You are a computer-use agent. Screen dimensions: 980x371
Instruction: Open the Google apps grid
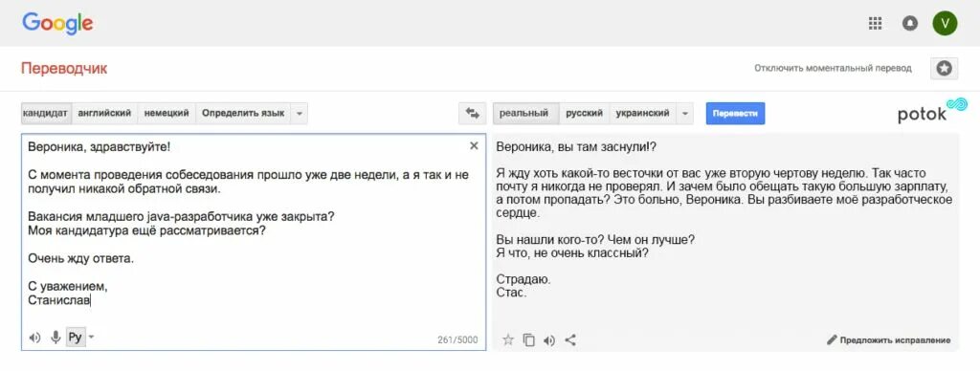(875, 24)
